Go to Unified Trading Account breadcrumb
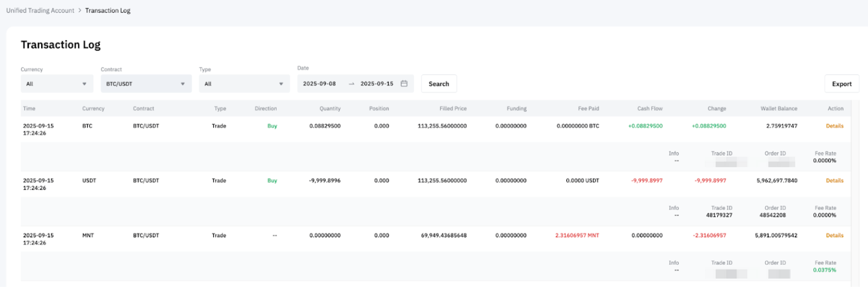This screenshot has width=868, height=290. [x=40, y=10]
